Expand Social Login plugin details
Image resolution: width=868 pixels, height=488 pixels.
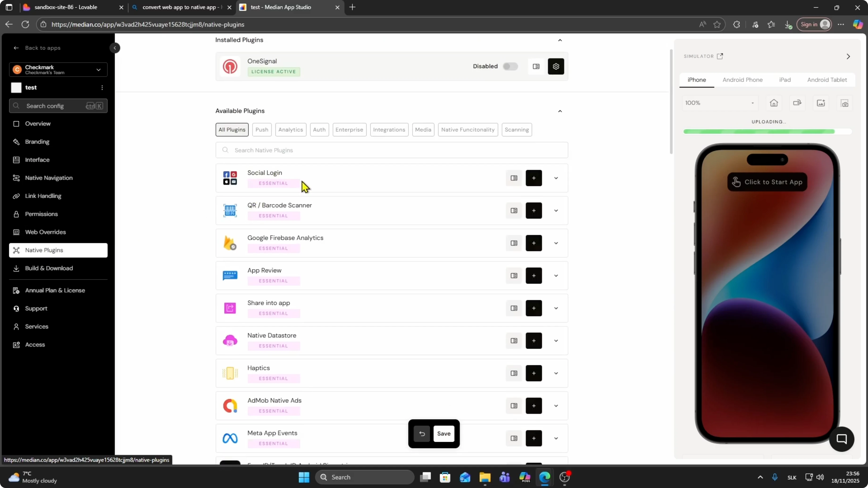click(x=556, y=178)
